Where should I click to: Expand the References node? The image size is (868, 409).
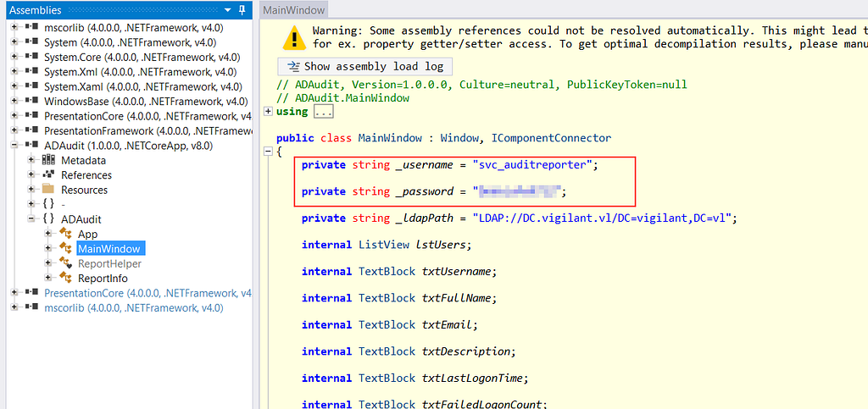(x=31, y=175)
